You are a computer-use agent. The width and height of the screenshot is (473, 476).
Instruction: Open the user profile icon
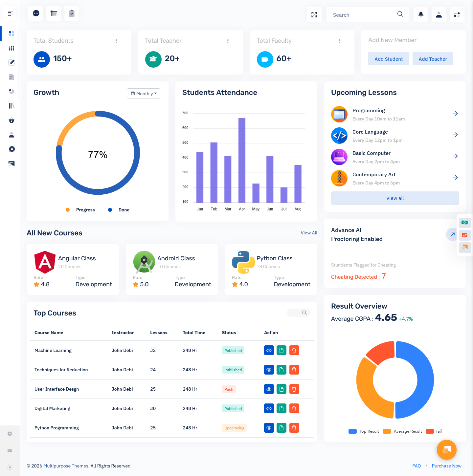click(x=439, y=14)
